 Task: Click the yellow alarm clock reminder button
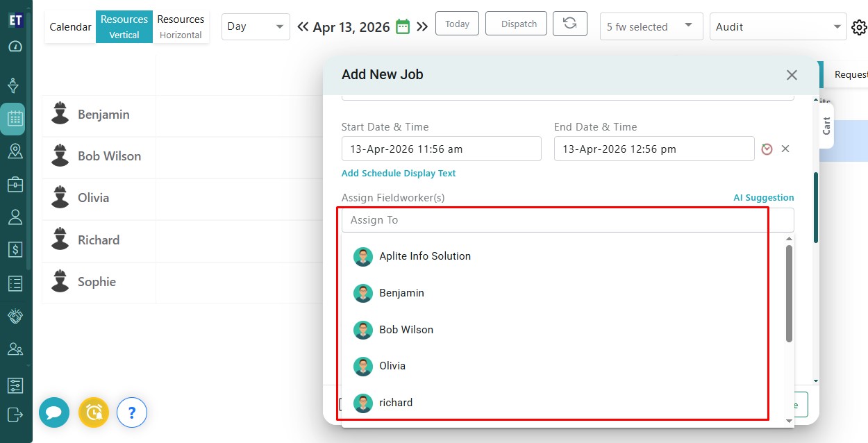pyautogui.click(x=94, y=412)
